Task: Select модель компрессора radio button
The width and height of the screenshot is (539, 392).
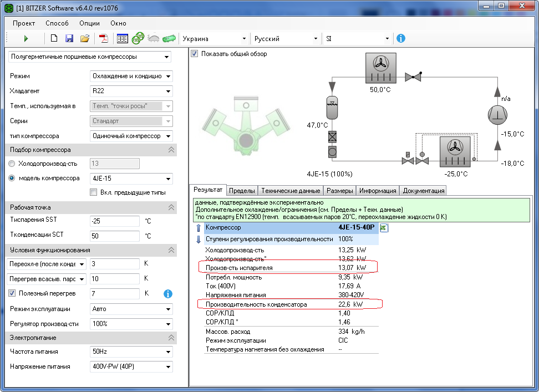Action: click(12, 178)
